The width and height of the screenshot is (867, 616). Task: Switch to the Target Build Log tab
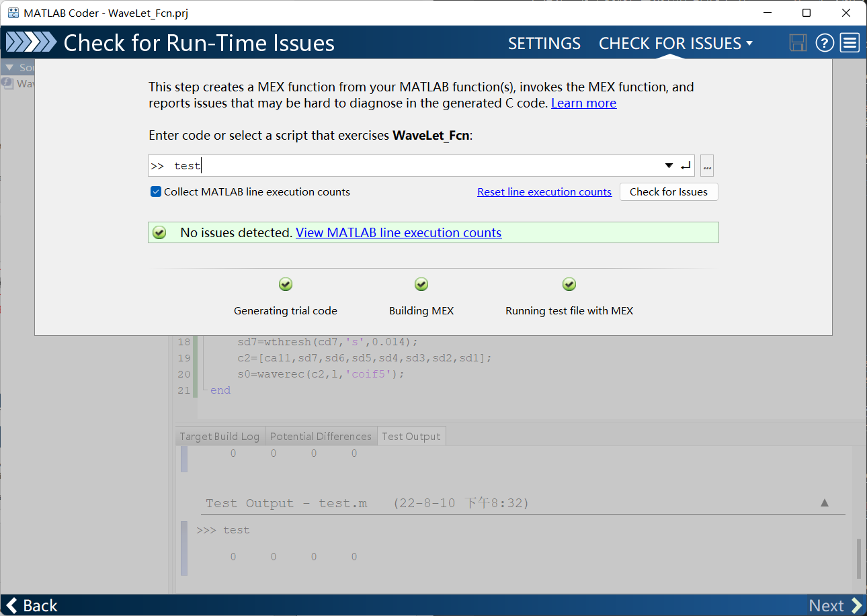pos(220,436)
